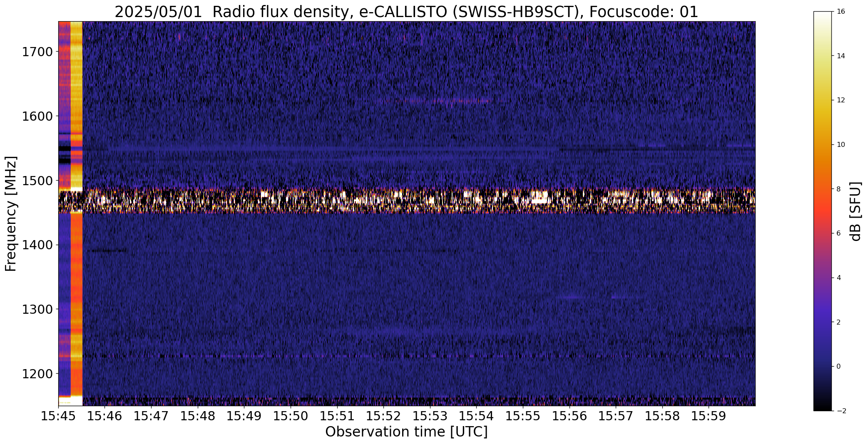Click the 'dB [SFU]' colorbar label
868x444 pixels.
tap(856, 211)
